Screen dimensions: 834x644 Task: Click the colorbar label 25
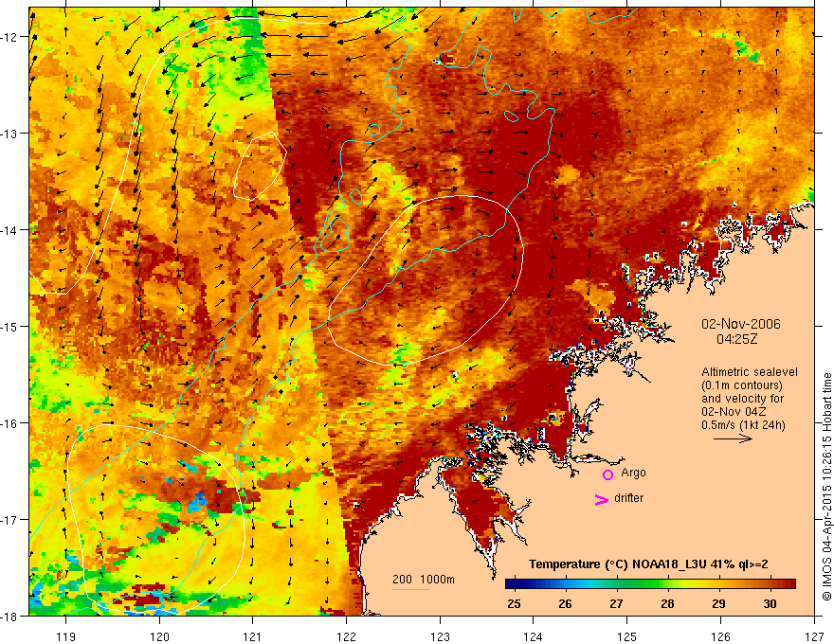click(514, 603)
